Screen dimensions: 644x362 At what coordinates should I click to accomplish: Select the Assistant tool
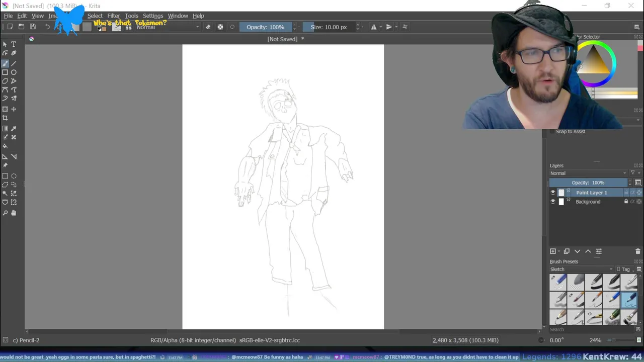[5, 156]
